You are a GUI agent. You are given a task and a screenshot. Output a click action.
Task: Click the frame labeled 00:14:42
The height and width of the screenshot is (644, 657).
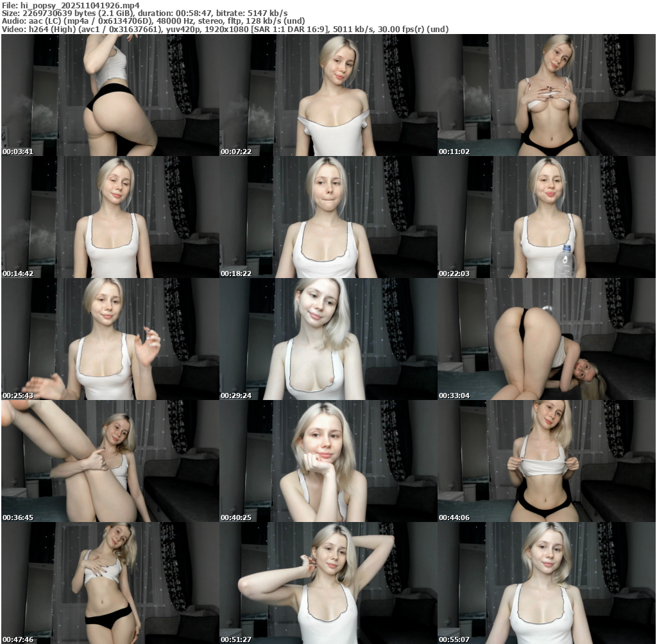point(110,217)
